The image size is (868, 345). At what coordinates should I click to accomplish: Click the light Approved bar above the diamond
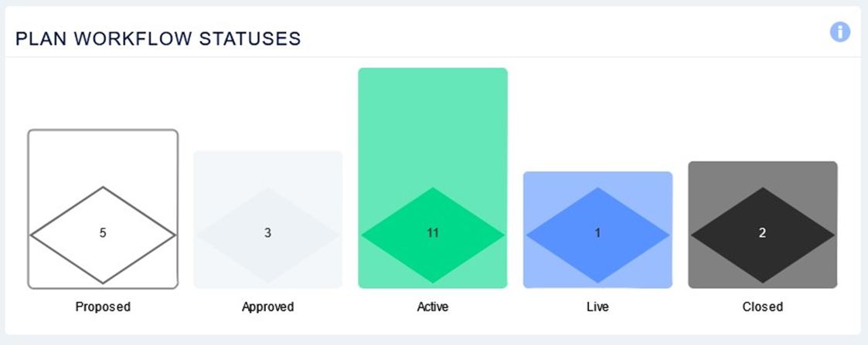(x=268, y=168)
